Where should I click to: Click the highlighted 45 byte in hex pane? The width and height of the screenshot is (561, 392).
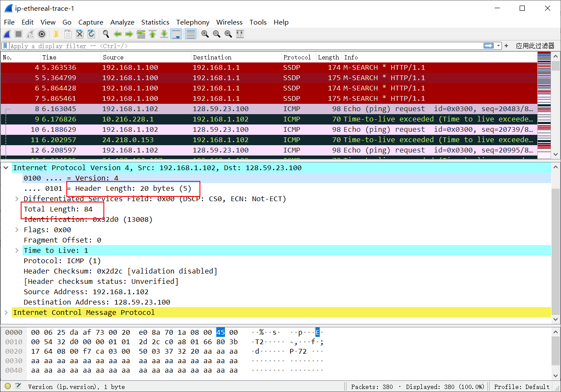pos(220,332)
